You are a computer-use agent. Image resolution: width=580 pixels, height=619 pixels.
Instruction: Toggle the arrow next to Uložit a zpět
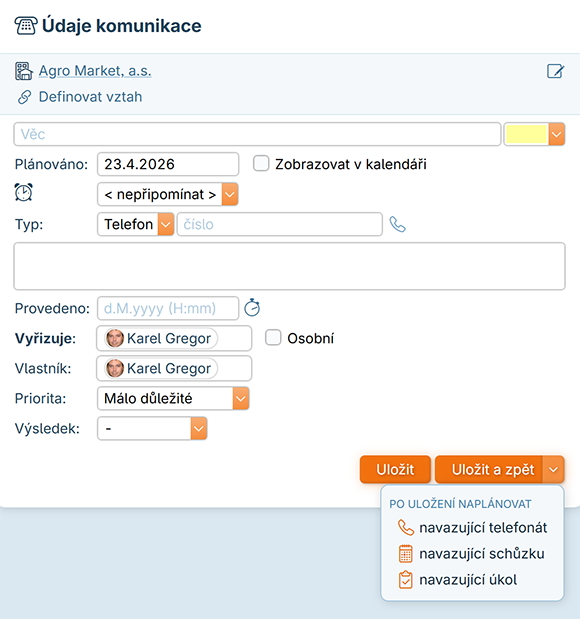click(x=554, y=469)
